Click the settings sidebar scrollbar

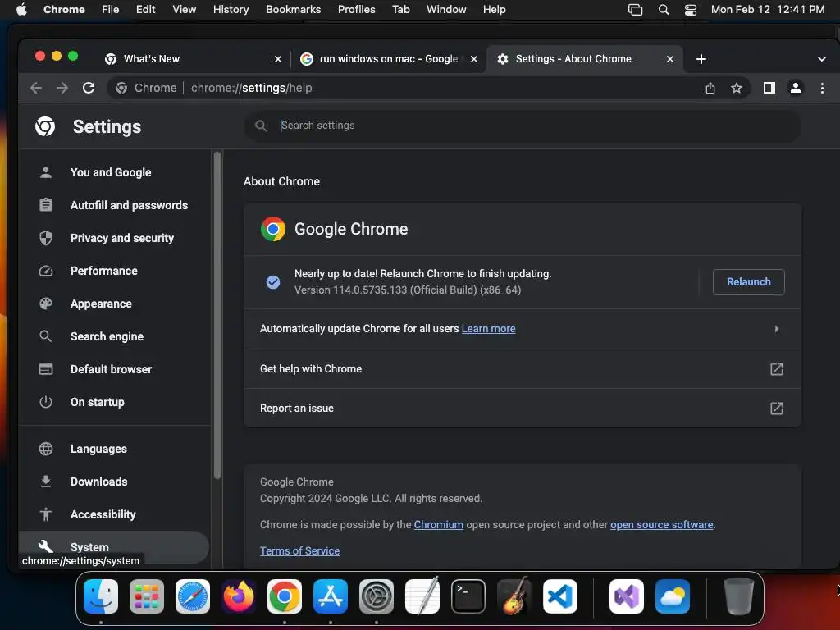[217, 316]
